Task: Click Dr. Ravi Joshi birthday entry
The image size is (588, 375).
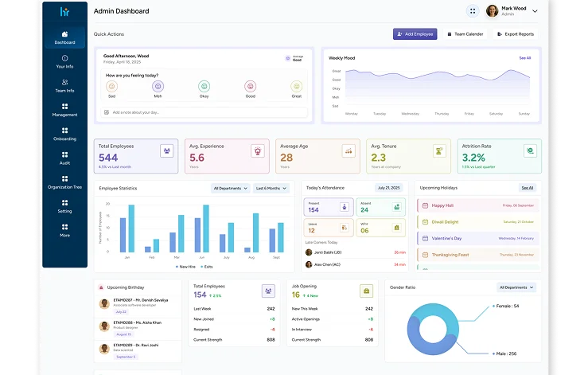Action: (138, 350)
